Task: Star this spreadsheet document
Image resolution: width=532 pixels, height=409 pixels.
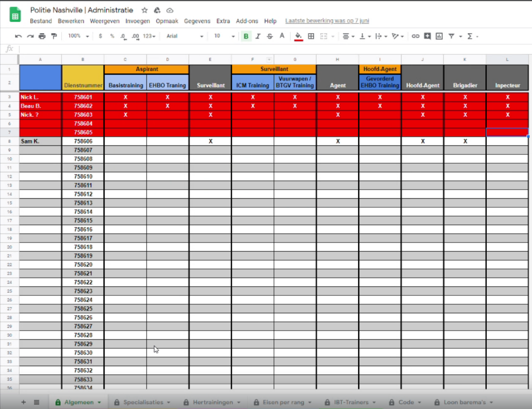Action: (x=144, y=10)
